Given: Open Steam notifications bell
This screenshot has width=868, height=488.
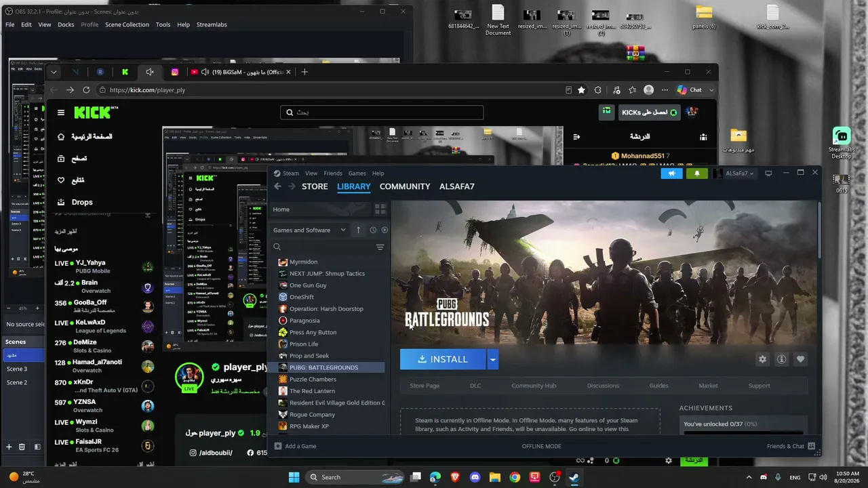Looking at the screenshot, I should click(x=696, y=174).
